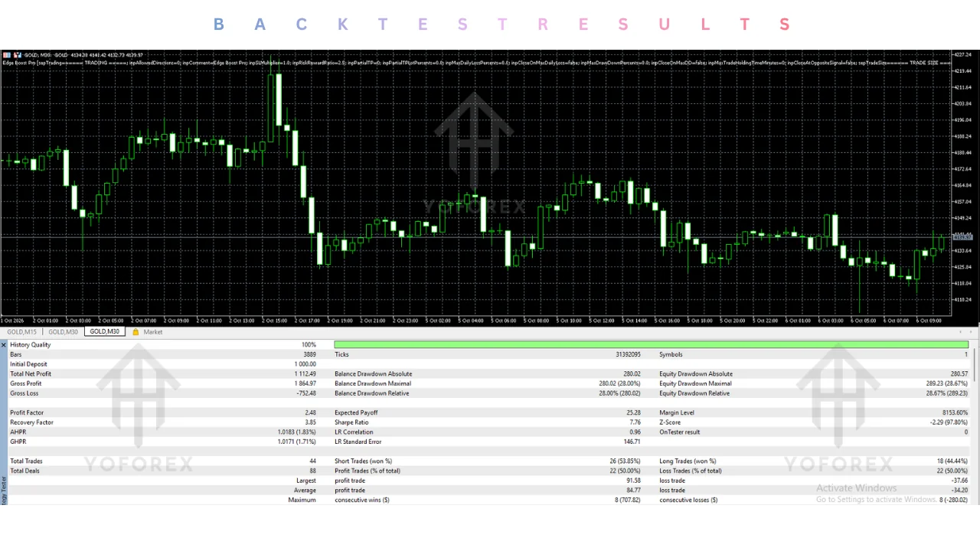Select the largest profit trade value 91.58
980x551 pixels.
(x=633, y=481)
